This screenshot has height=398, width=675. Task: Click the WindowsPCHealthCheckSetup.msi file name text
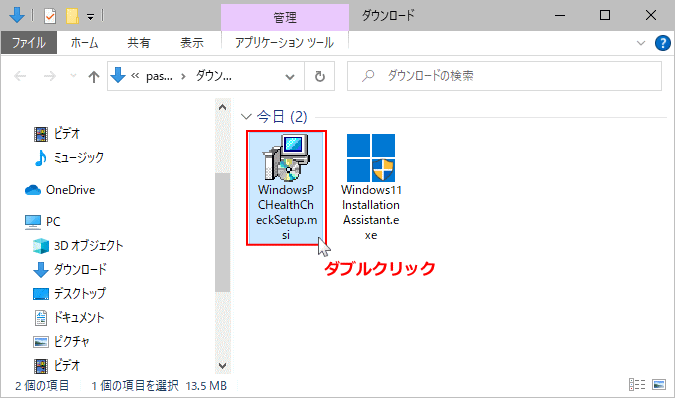click(286, 213)
